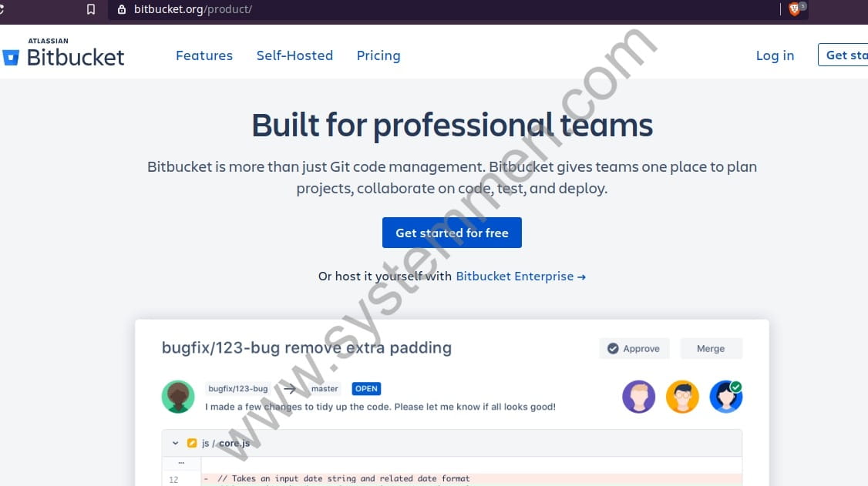Click the Get started for free button
Image resolution: width=868 pixels, height=486 pixels.
click(452, 233)
